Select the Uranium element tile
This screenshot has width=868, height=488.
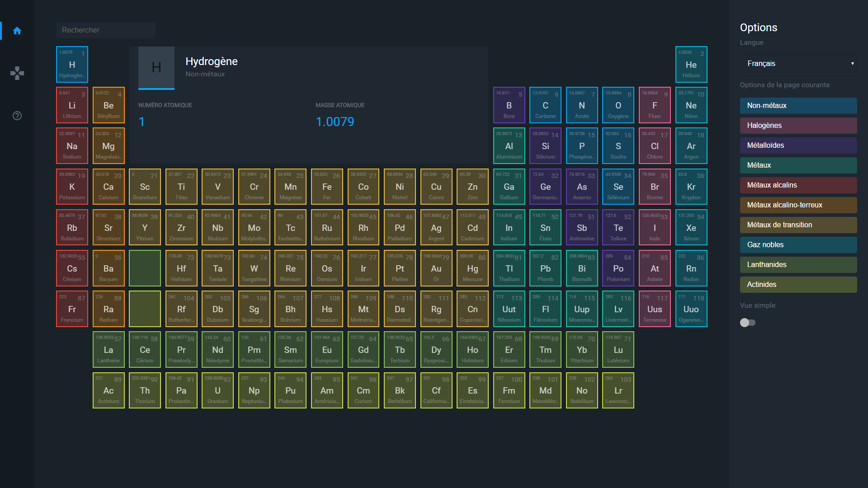[217, 390]
